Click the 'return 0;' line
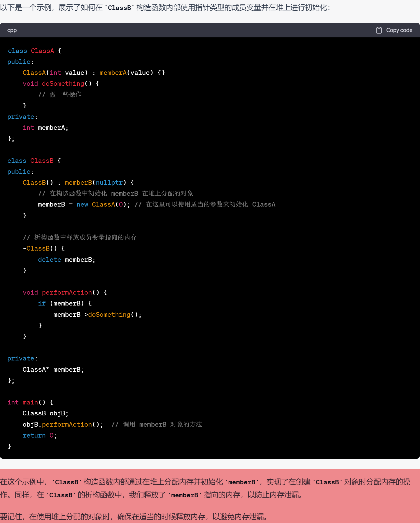This screenshot has height=523, width=420. pyautogui.click(x=40, y=435)
